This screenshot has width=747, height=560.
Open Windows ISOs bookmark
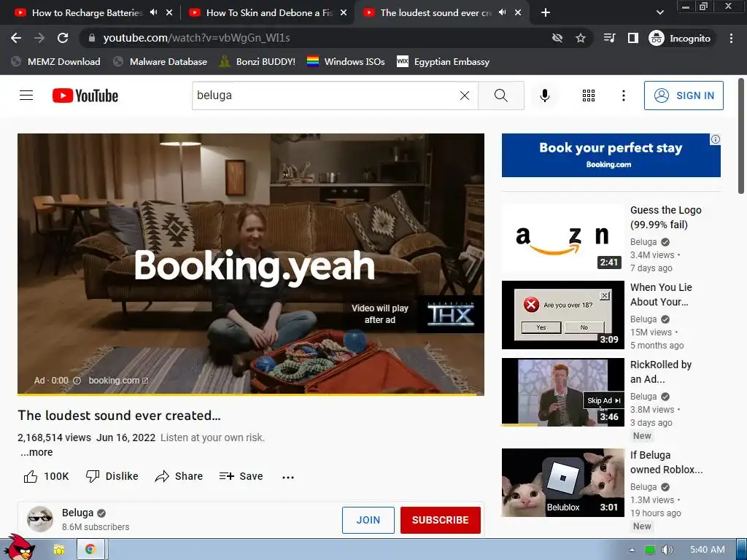point(346,61)
